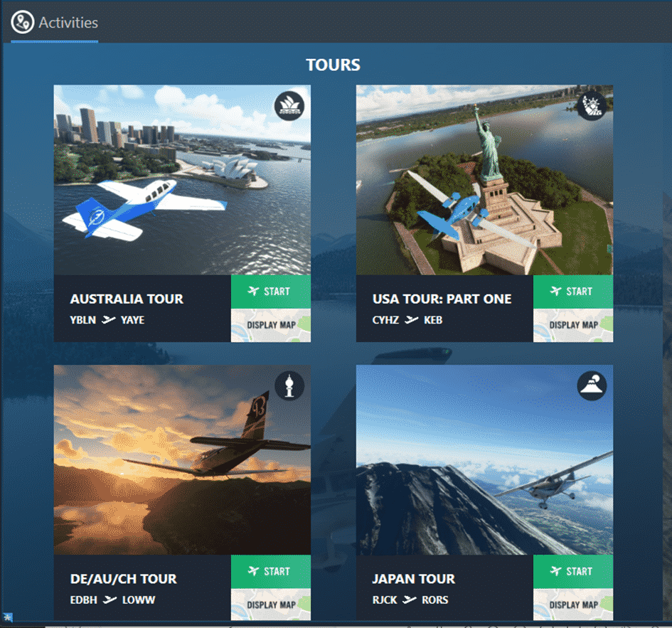Display map for Japan Tour
The height and width of the screenshot is (628, 672).
point(573,605)
